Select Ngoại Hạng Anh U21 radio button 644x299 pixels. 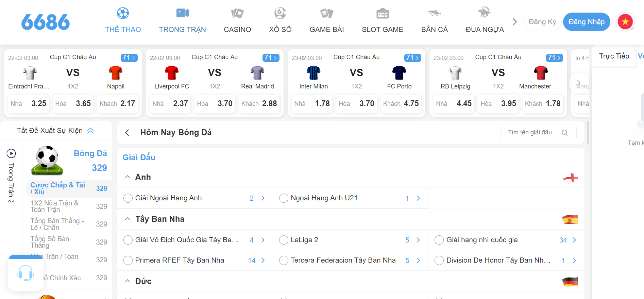284,198
